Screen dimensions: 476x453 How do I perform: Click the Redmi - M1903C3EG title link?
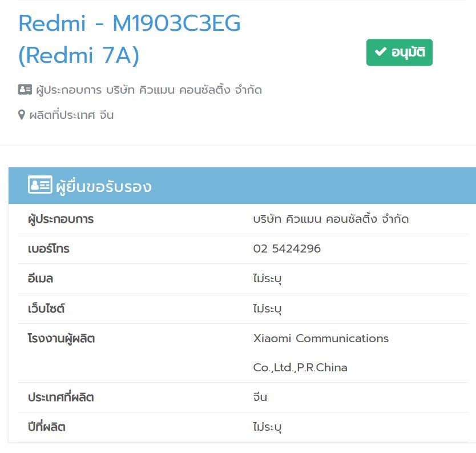(130, 39)
